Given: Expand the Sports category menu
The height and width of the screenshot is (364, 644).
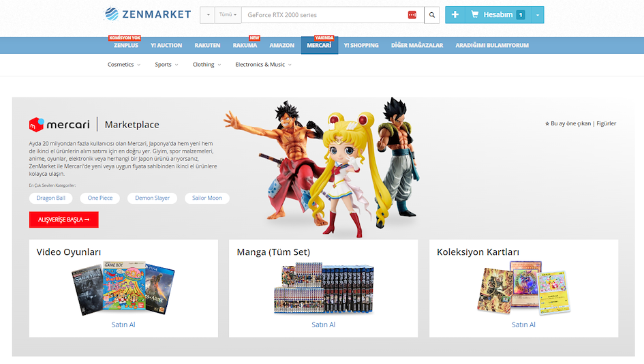Looking at the screenshot, I should [x=166, y=65].
